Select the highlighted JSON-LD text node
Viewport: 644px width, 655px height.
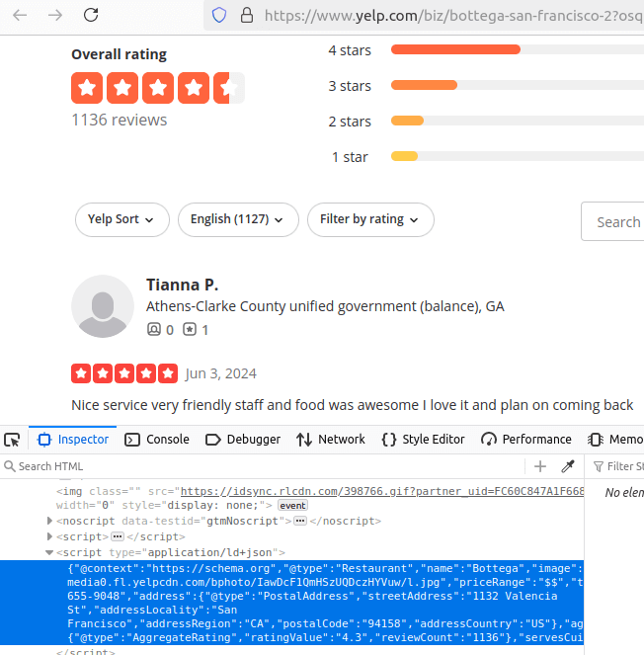pyautogui.click(x=291, y=603)
